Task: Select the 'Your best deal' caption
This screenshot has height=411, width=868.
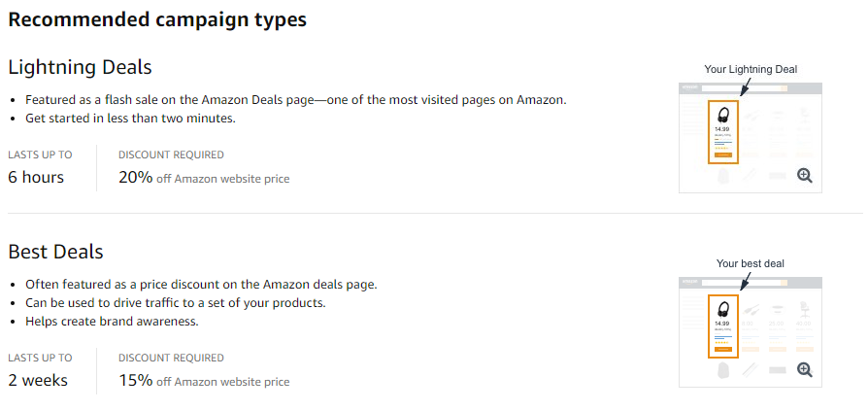Action: click(x=751, y=263)
